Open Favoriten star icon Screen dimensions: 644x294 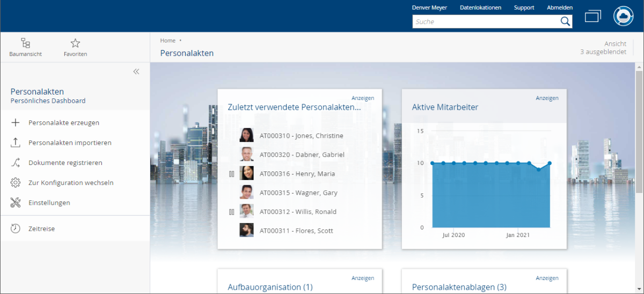tap(75, 44)
